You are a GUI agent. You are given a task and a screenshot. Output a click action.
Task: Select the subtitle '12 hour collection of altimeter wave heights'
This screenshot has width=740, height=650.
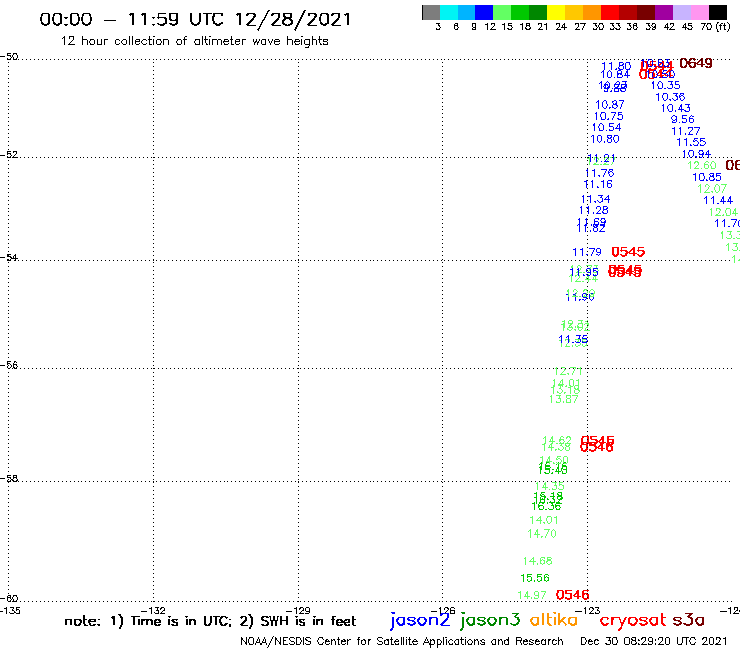point(194,41)
